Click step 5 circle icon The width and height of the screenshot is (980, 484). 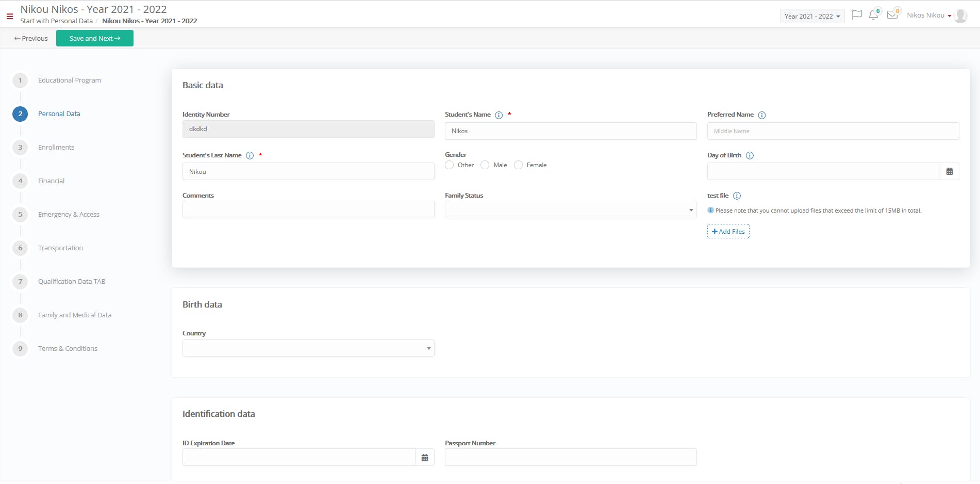pyautogui.click(x=20, y=214)
